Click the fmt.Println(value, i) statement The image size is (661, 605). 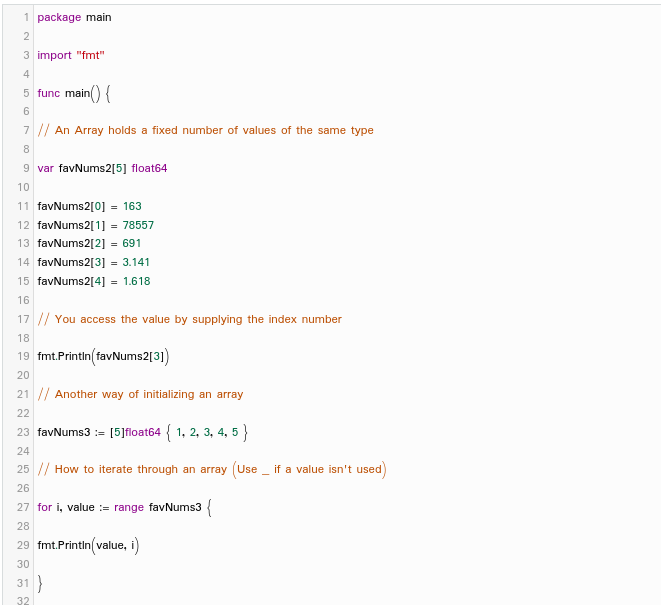point(88,545)
